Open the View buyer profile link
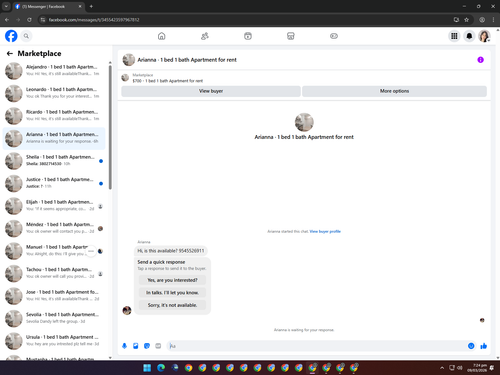The width and height of the screenshot is (500, 375). pos(325,231)
